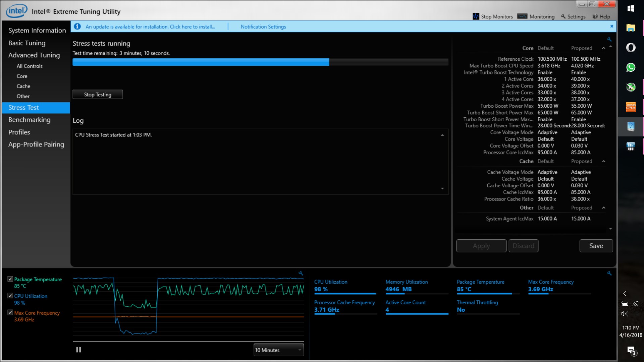Click Active Core Count value 4
Screen dimensions: 644x362
pyautogui.click(x=387, y=310)
